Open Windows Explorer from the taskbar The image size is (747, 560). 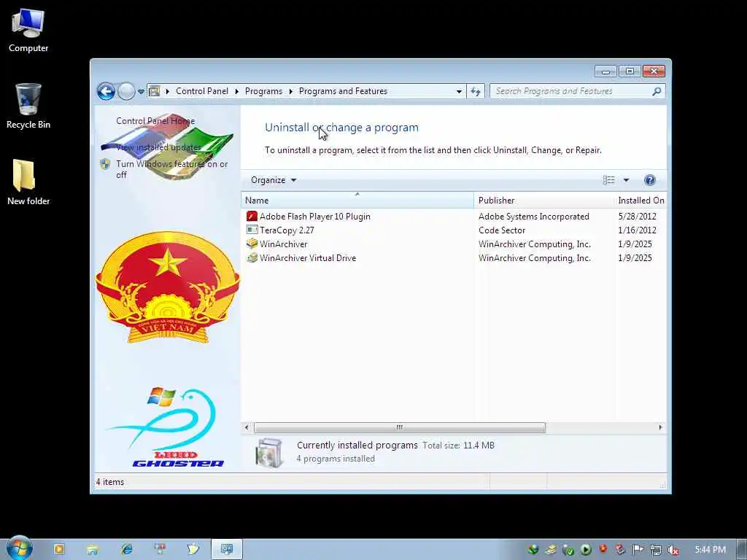[93, 550]
